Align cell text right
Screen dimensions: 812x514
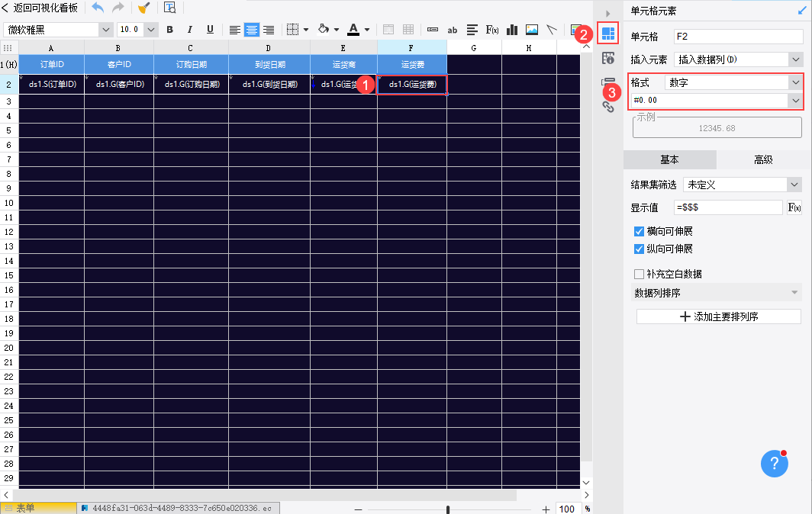tap(269, 30)
